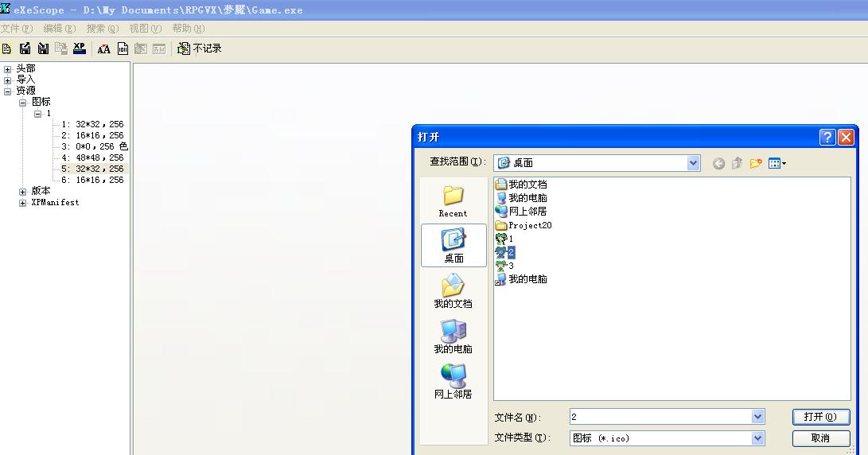Image resolution: width=868 pixels, height=455 pixels.
Task: Collapse the 图标 tree node
Action: point(23,103)
